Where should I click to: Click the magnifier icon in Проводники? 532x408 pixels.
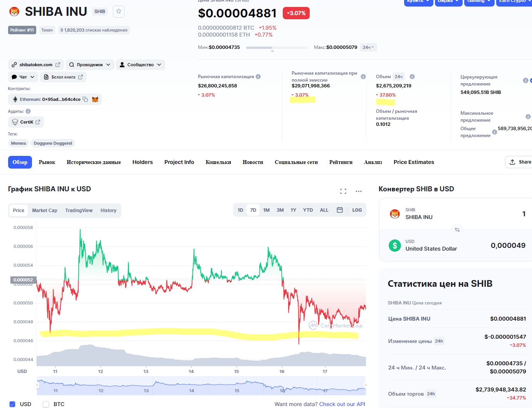[x=72, y=65]
